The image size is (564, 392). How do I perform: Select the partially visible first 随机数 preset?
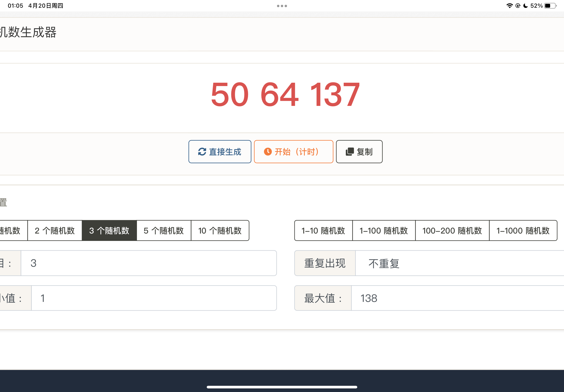coord(14,231)
